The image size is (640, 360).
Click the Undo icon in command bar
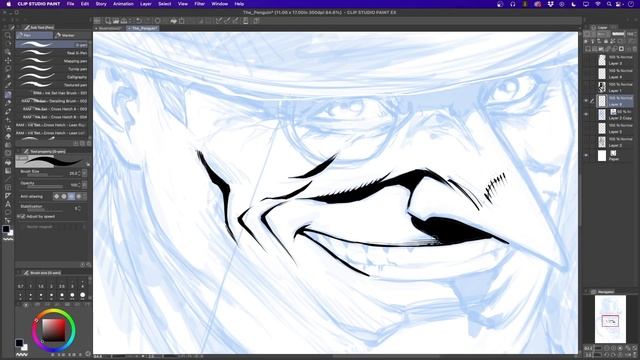tap(139, 21)
